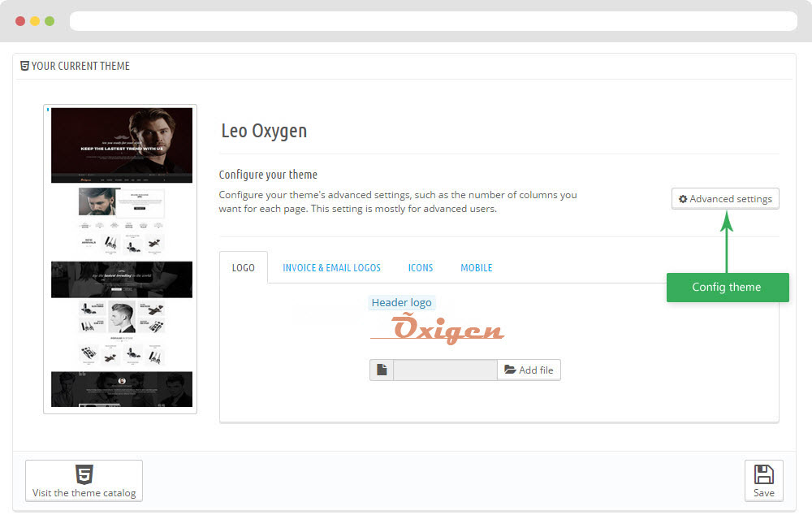Click the gear icon in Advanced settings
Image resolution: width=812 pixels, height=515 pixels.
[683, 199]
